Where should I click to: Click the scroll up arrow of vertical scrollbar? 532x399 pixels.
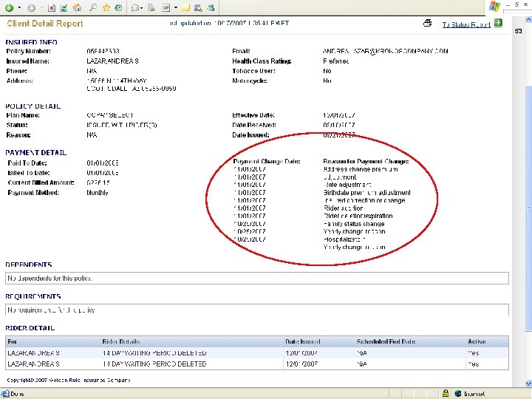coord(528,20)
